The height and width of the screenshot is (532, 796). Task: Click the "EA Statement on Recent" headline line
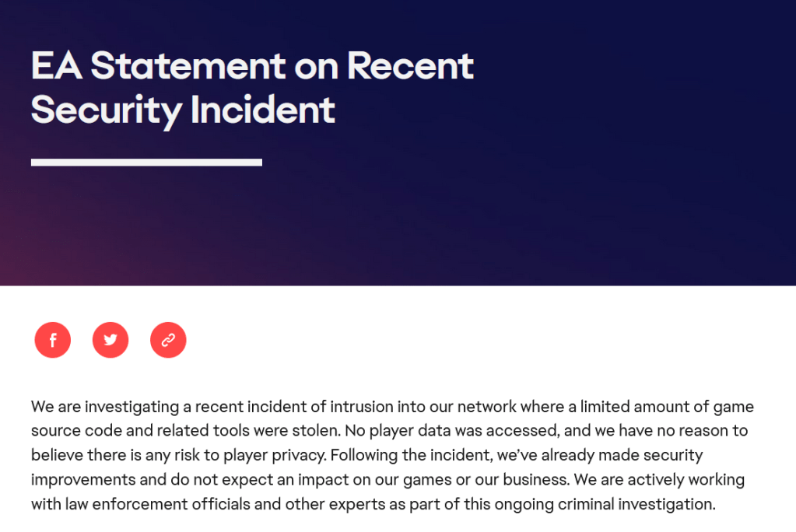pyautogui.click(x=252, y=67)
